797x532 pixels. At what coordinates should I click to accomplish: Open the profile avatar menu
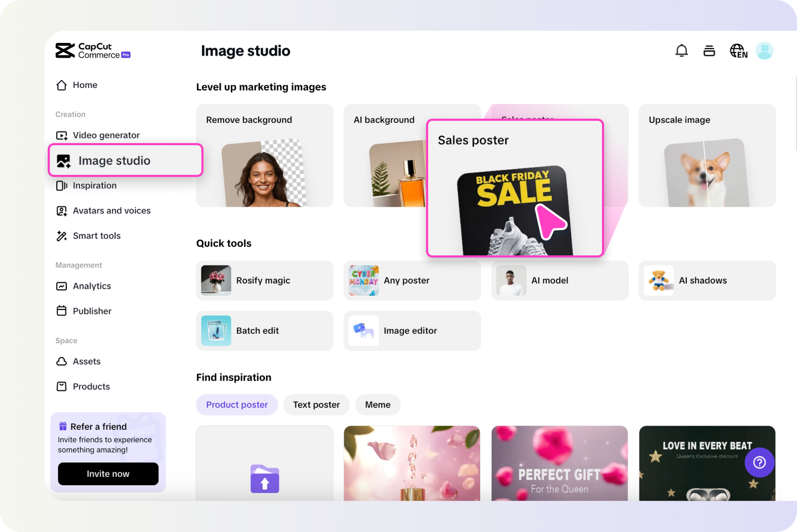click(764, 50)
